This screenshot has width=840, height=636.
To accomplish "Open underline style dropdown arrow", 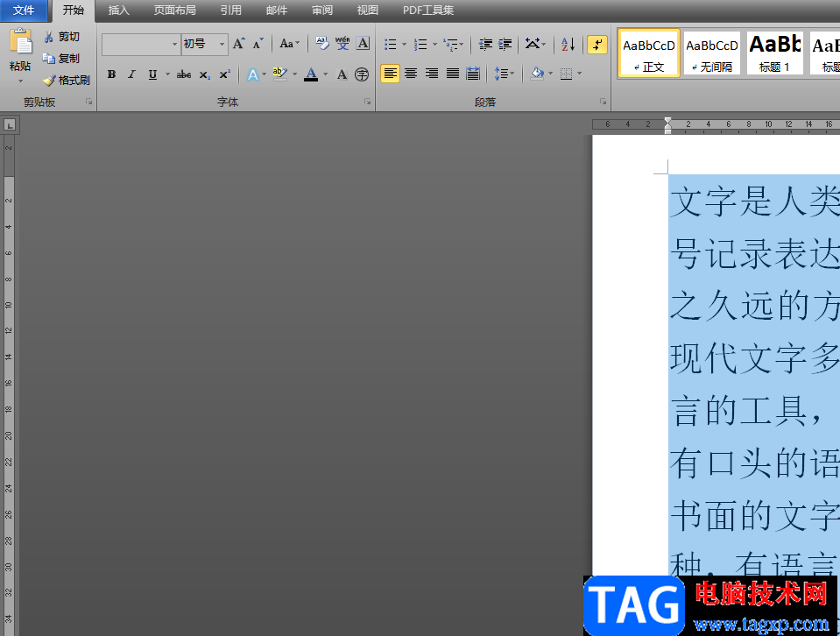I will [167, 74].
